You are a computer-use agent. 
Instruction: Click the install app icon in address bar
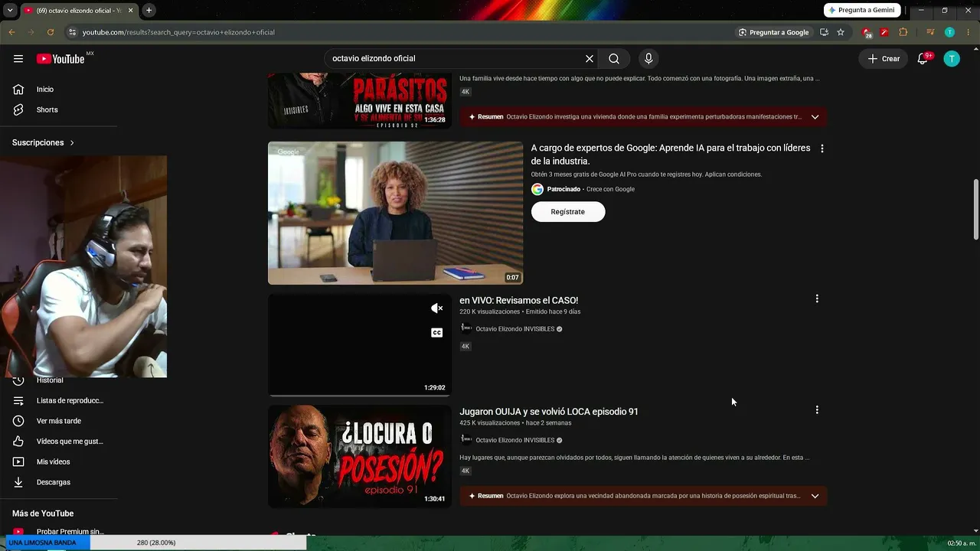pyautogui.click(x=824, y=32)
